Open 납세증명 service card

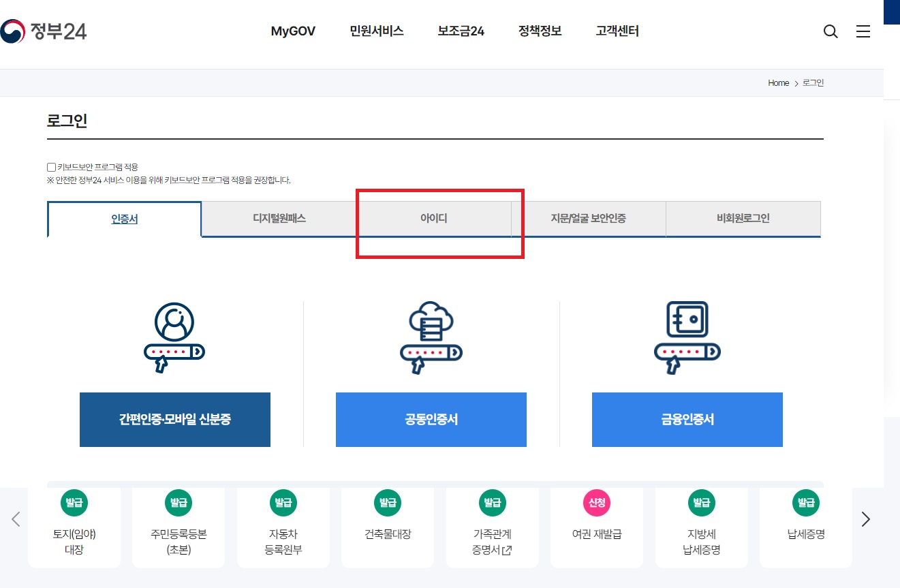click(x=806, y=527)
